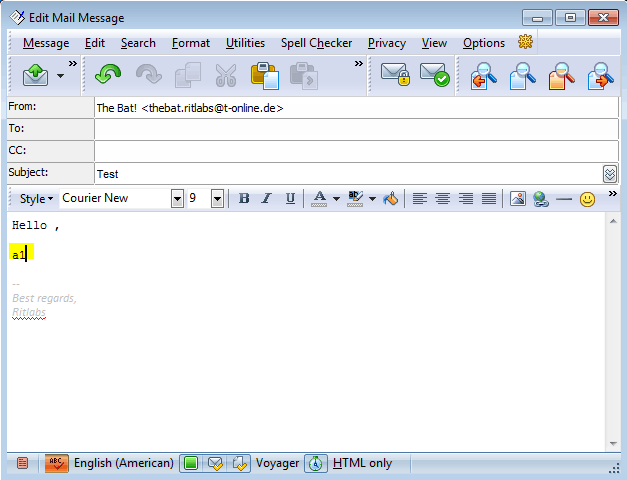Center align text
Image resolution: width=627 pixels, height=480 pixels.
coord(443,198)
